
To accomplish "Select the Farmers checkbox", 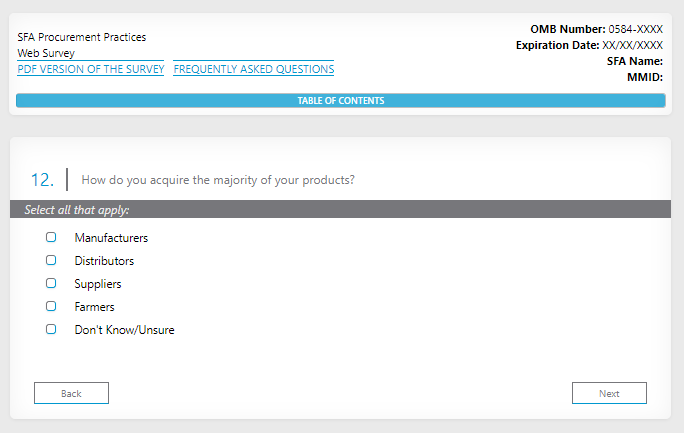I will point(51,307).
